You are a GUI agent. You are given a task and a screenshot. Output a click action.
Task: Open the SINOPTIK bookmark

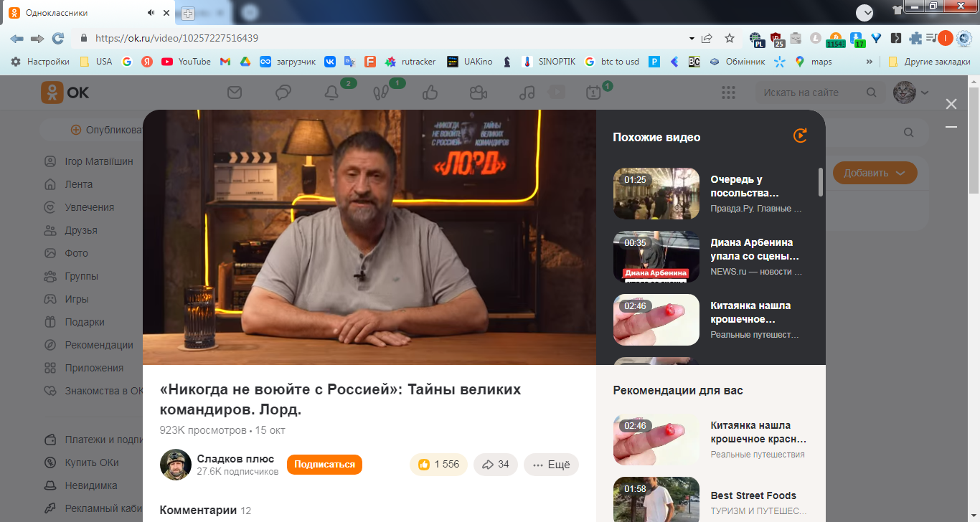(x=549, y=62)
